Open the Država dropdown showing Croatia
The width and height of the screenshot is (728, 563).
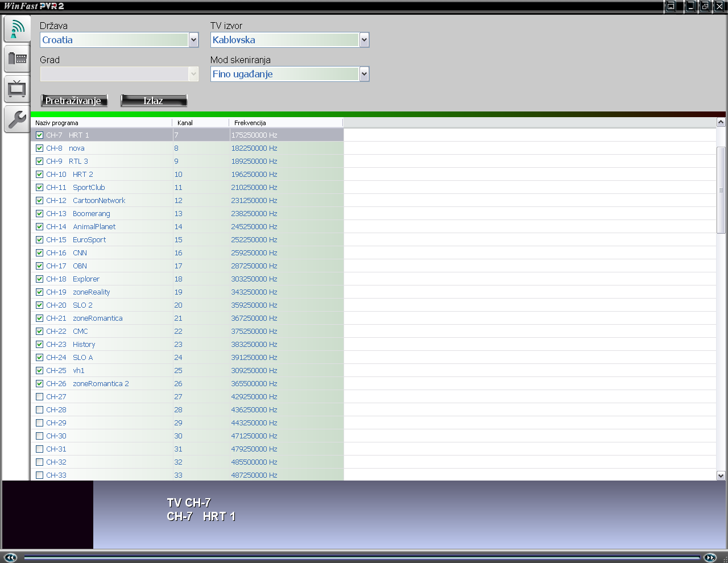119,40
